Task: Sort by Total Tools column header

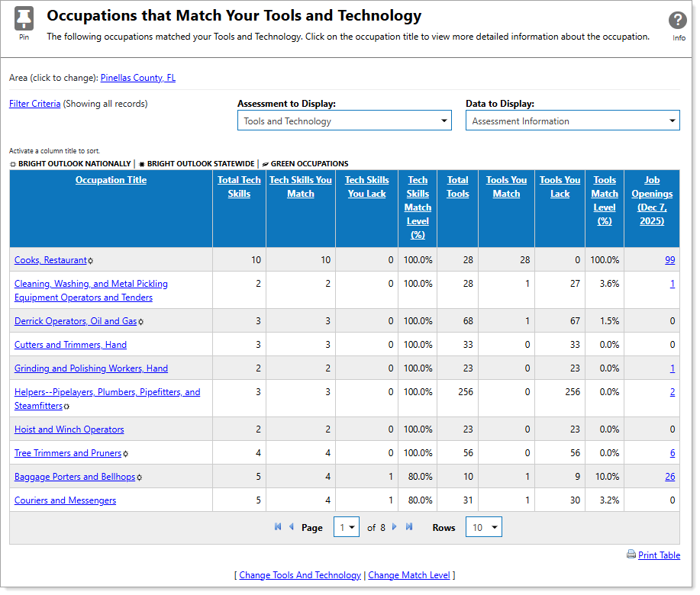Action: [x=458, y=187]
